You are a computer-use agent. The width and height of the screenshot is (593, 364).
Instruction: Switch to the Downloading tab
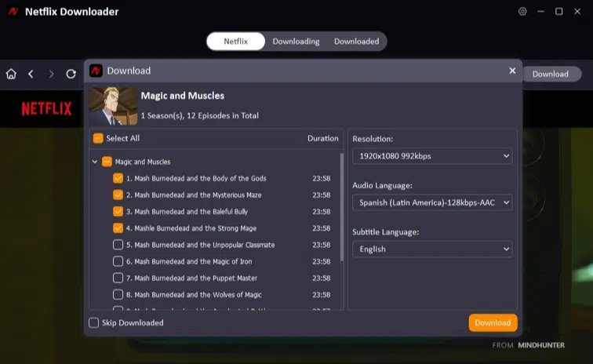point(296,42)
